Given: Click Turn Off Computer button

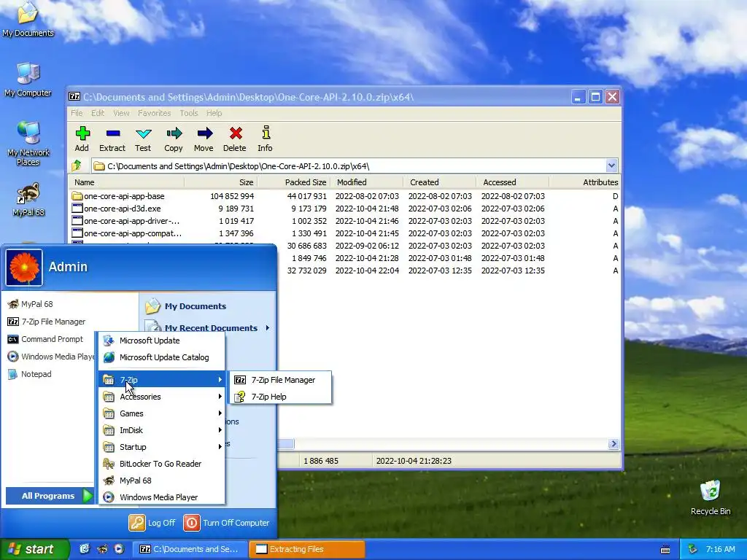Looking at the screenshot, I should 226,523.
